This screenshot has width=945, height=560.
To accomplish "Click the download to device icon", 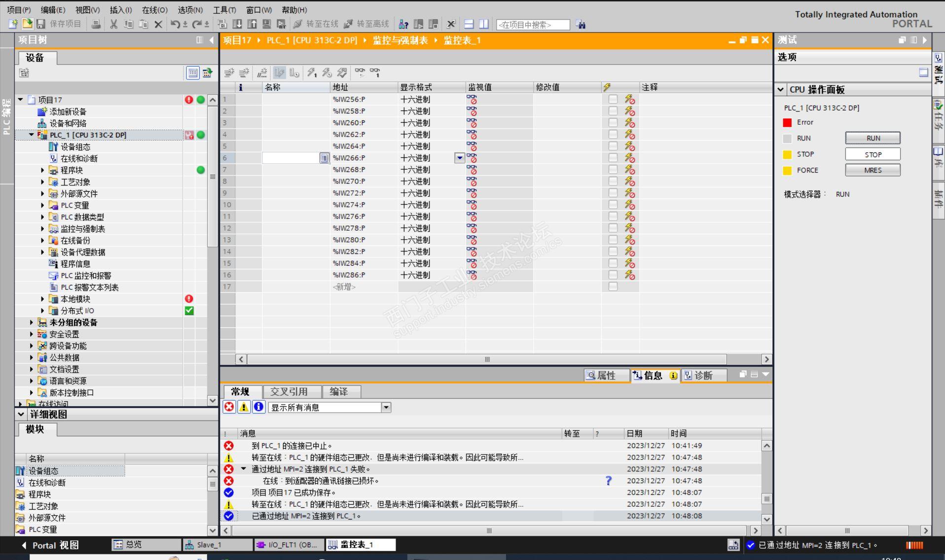I will (237, 24).
